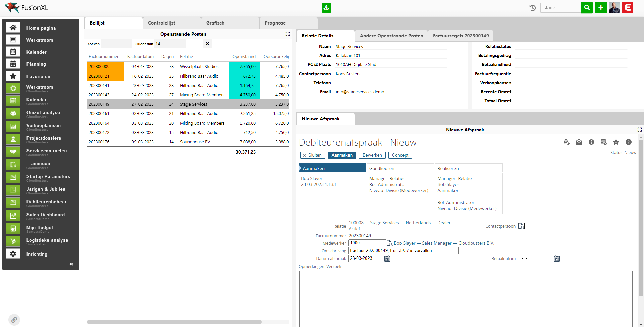Click the info icon in appointment toolbar
Viewport: 644px width, 329px height.
(591, 142)
